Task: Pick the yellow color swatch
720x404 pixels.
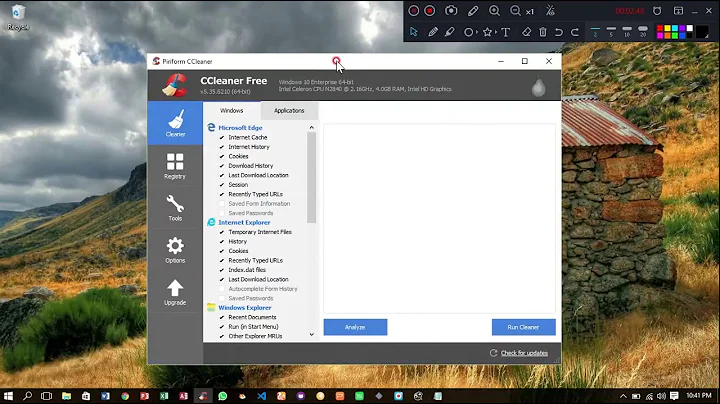Action: [667, 28]
